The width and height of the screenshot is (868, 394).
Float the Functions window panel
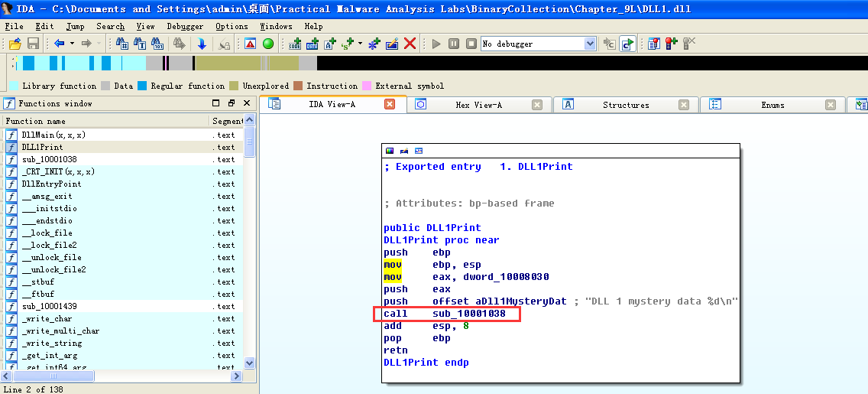[x=232, y=103]
